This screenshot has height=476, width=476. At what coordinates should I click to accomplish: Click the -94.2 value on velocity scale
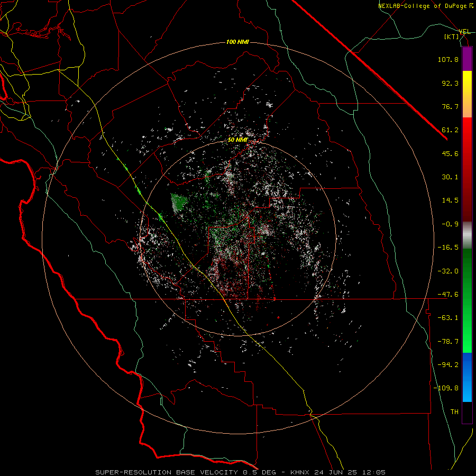(x=448, y=365)
